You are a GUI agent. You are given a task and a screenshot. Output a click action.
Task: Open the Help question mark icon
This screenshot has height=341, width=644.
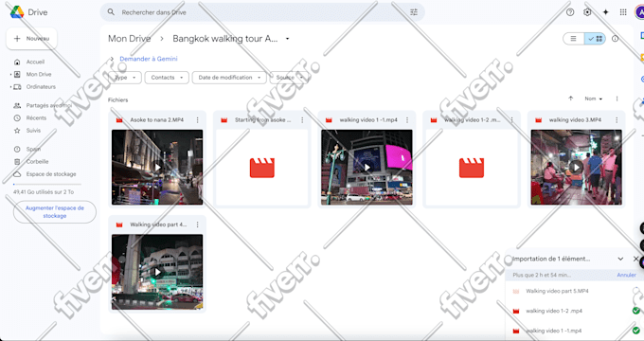point(570,12)
